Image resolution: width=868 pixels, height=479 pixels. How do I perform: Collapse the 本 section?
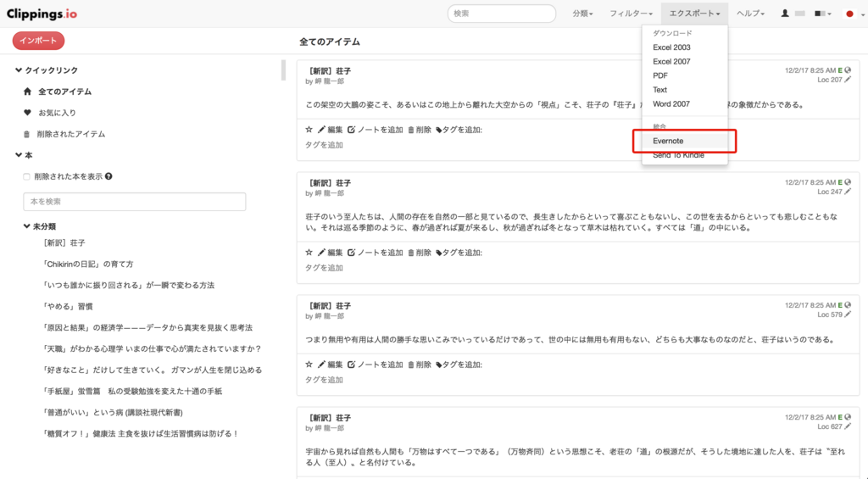tap(24, 155)
